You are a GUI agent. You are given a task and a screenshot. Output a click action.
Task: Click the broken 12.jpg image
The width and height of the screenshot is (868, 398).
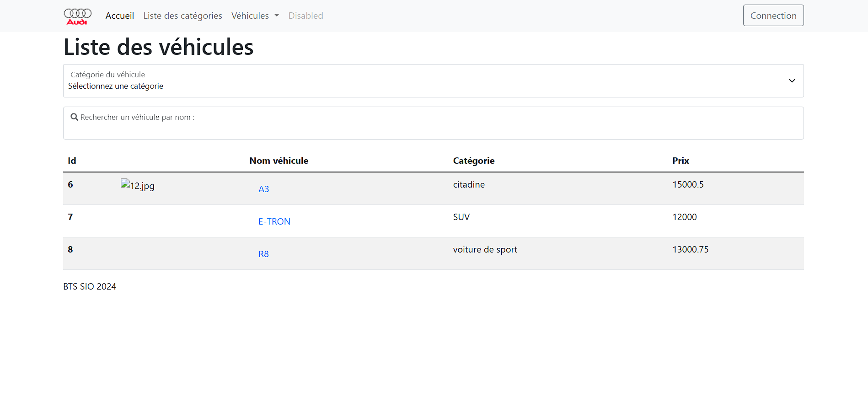pyautogui.click(x=138, y=185)
